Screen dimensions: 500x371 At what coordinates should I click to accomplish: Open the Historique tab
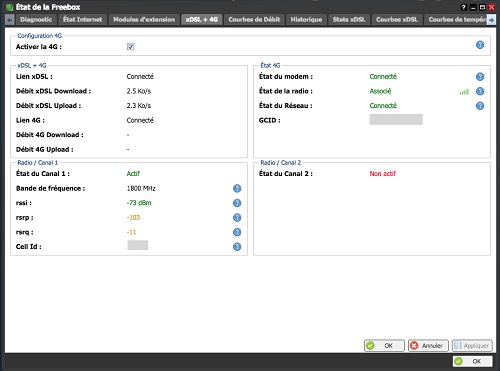[x=306, y=20]
